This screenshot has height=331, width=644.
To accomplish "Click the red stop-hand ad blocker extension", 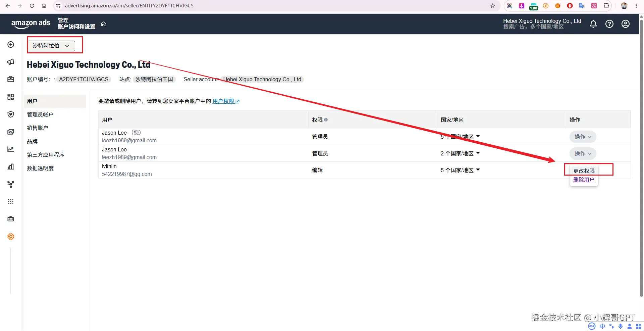I will 570,6.
